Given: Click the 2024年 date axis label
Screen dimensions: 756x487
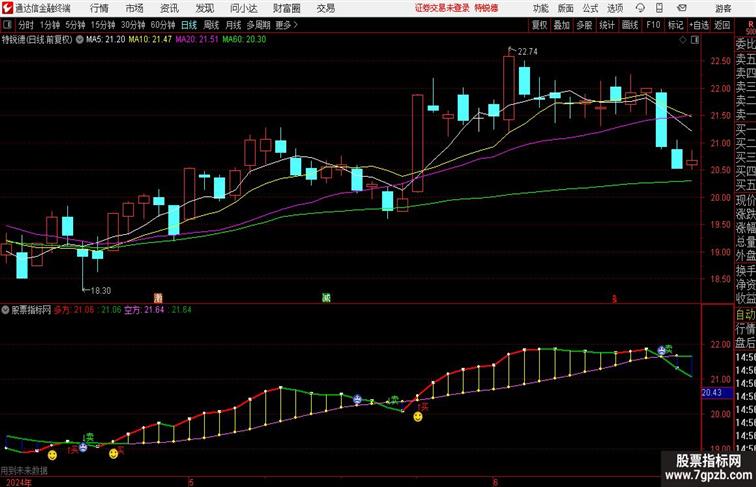Looking at the screenshot, I should [x=19, y=482].
